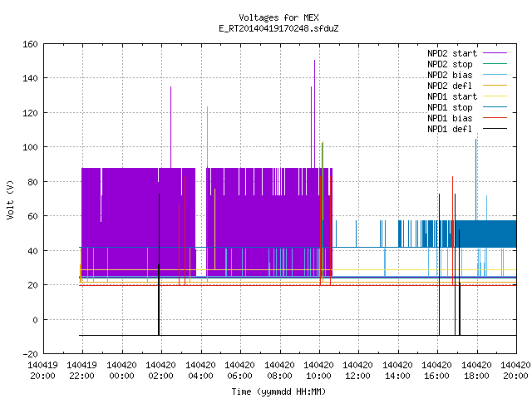This screenshot has width=532, height=399.
Task: Click the x-axis time label '08:00'
Action: [x=279, y=376]
